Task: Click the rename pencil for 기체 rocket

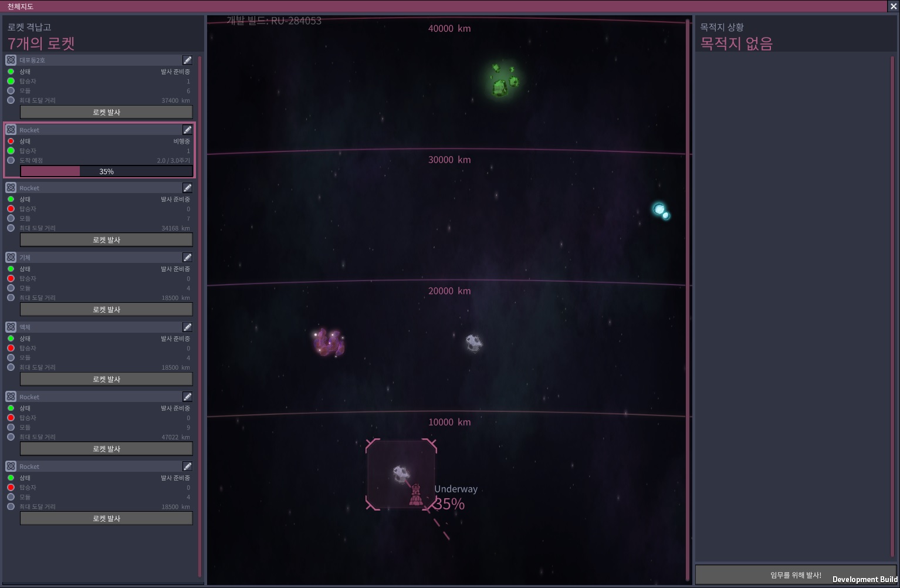Action: point(187,258)
